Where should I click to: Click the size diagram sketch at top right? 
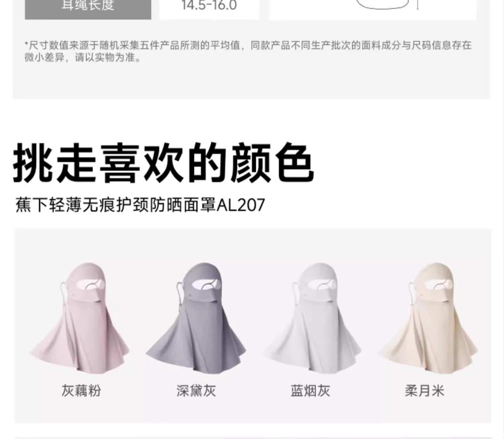coord(386,5)
